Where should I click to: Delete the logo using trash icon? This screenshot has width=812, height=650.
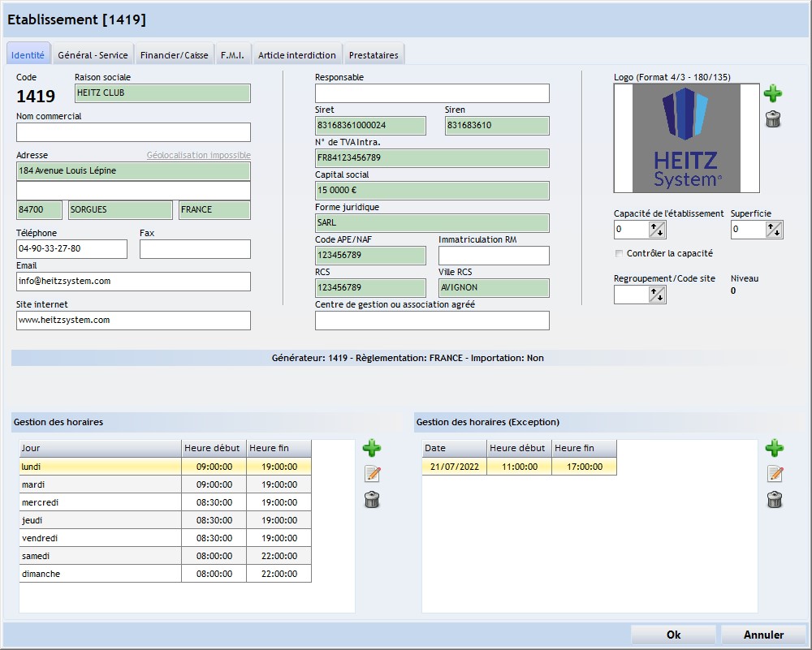(773, 120)
